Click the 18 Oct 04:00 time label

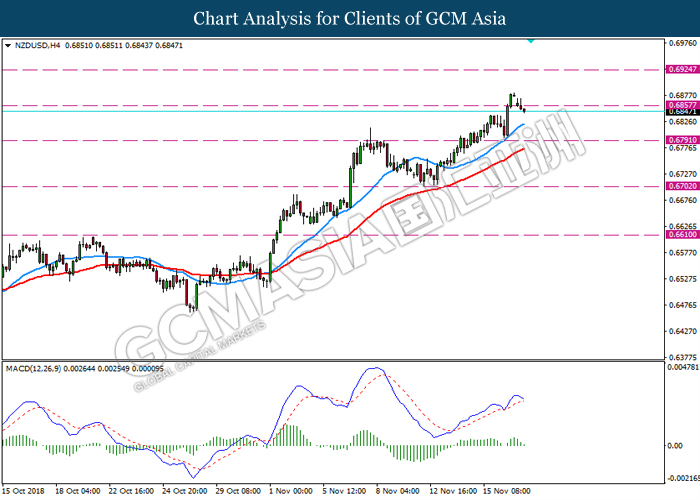coord(78,491)
